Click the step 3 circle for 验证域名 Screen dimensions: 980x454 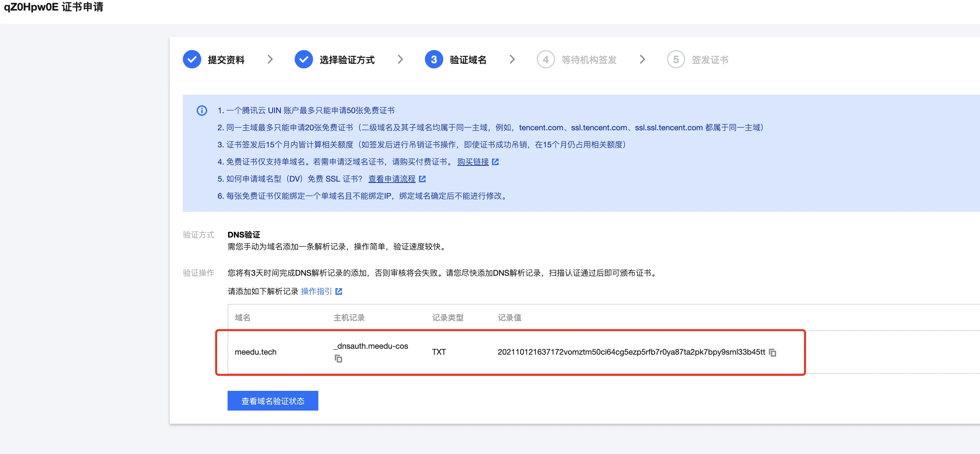click(434, 59)
